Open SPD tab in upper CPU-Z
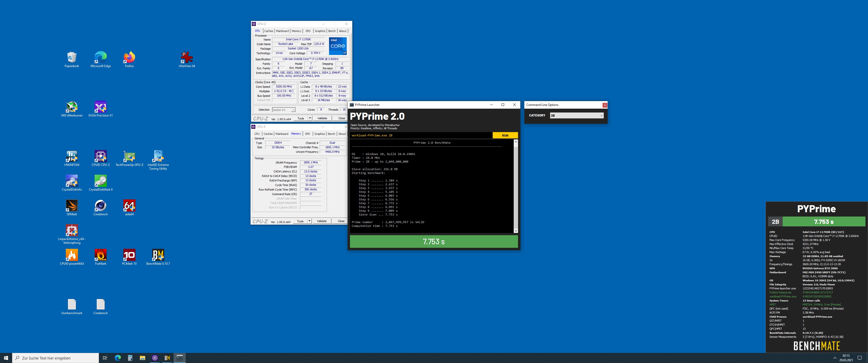This screenshot has width=868, height=363. 308,31
